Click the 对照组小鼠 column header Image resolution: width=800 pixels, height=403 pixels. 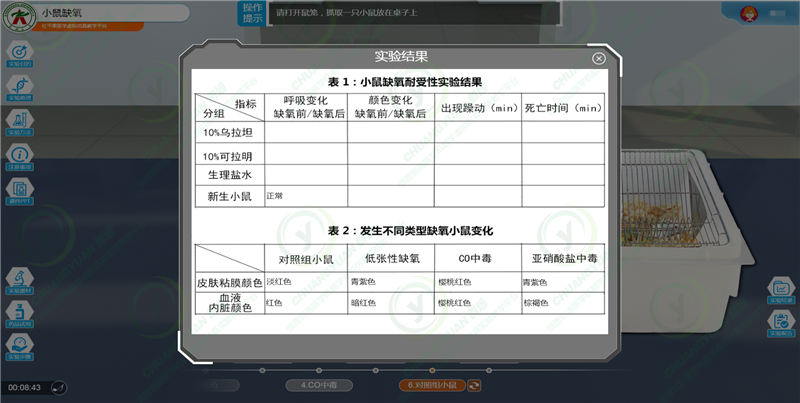click(306, 259)
